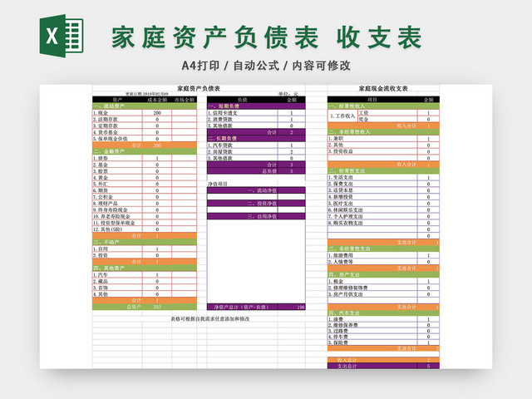Select the '4. 停车费' row
This screenshot has height=399, width=532.
pos(383,337)
